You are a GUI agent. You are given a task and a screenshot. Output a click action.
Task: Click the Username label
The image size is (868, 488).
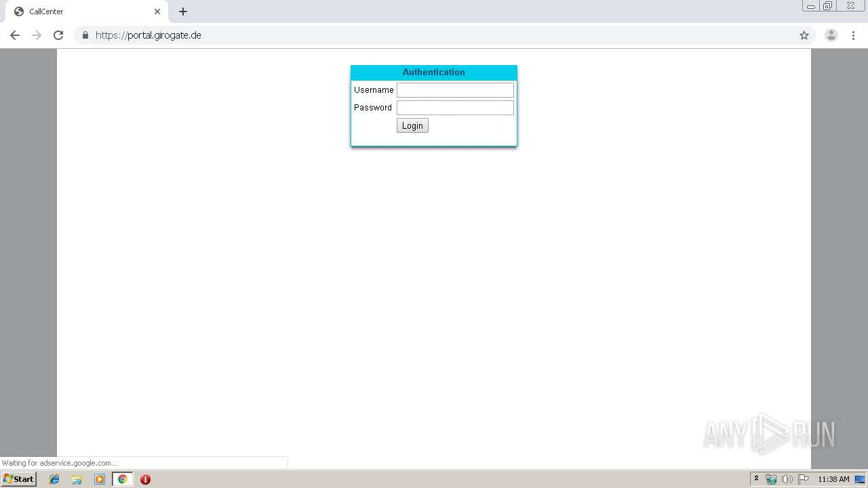coord(374,90)
